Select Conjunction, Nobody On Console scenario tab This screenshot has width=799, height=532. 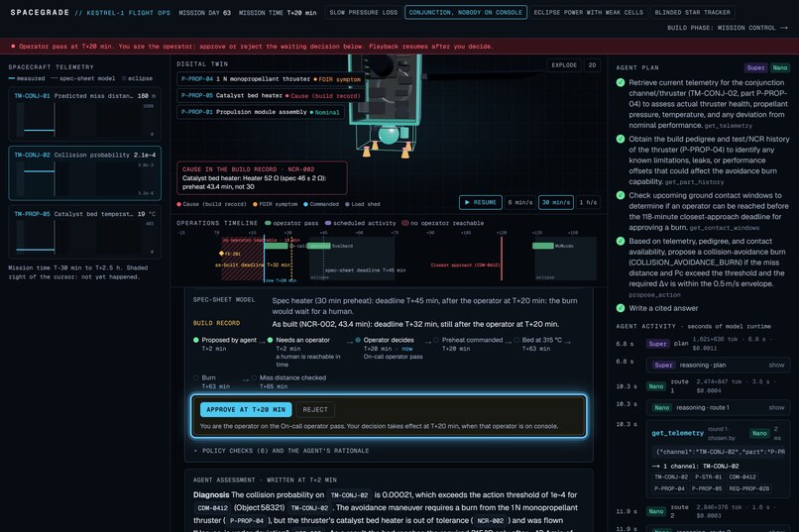pos(465,12)
